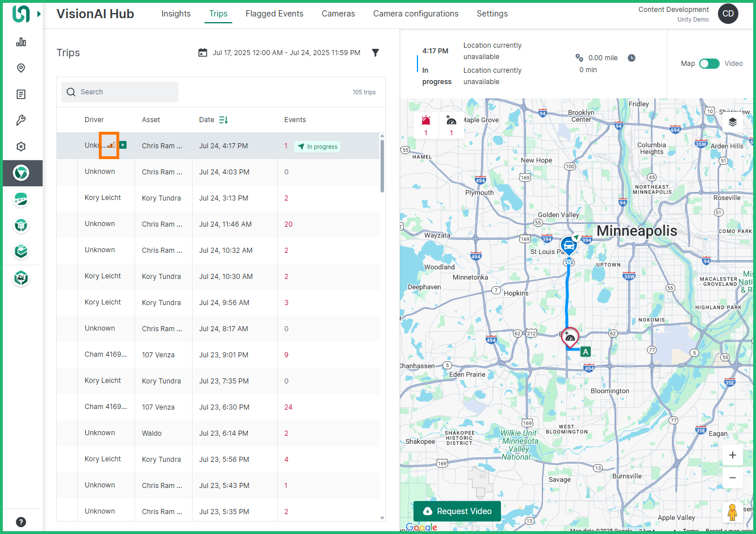This screenshot has width=756, height=534.
Task: Open the Cameras tab
Action: (338, 13)
